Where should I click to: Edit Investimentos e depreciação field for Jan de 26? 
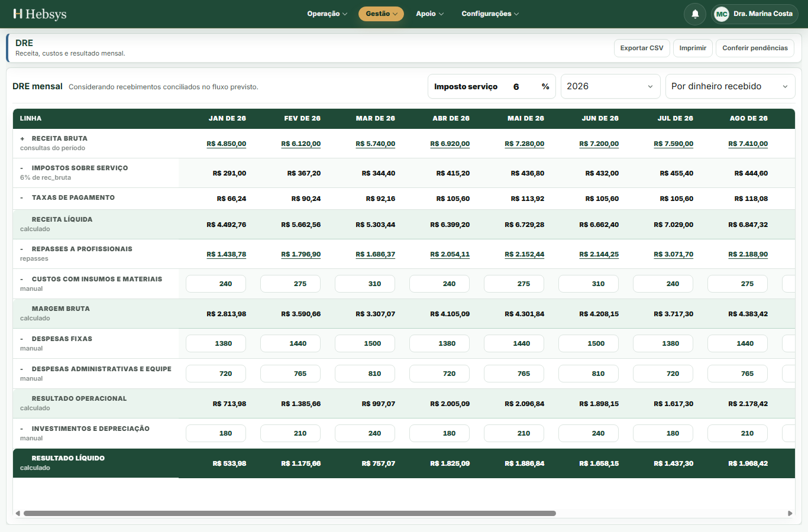[216, 433]
